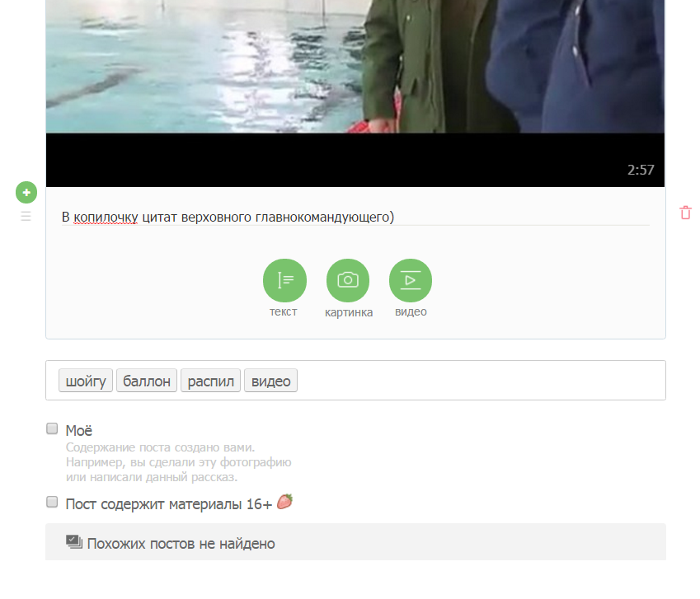Screen dimensions: 700x599
Task: Select the баллон tag
Action: 147,381
